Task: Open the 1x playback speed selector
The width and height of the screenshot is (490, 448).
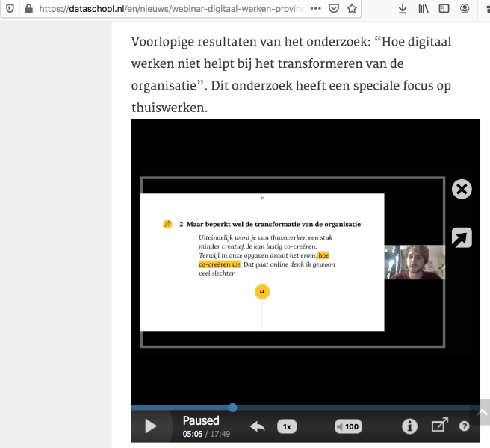Action: [x=287, y=426]
